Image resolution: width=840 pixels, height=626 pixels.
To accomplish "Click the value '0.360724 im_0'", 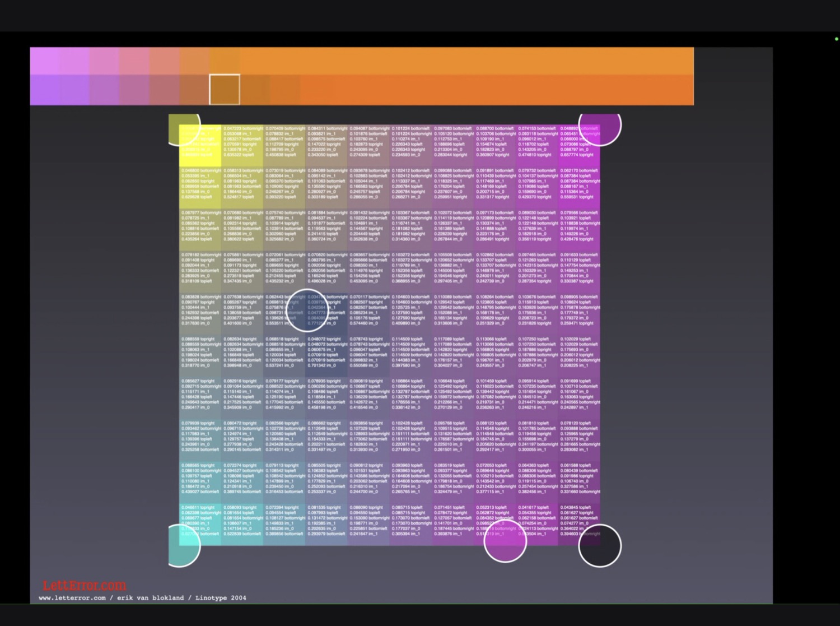I will [x=322, y=239].
